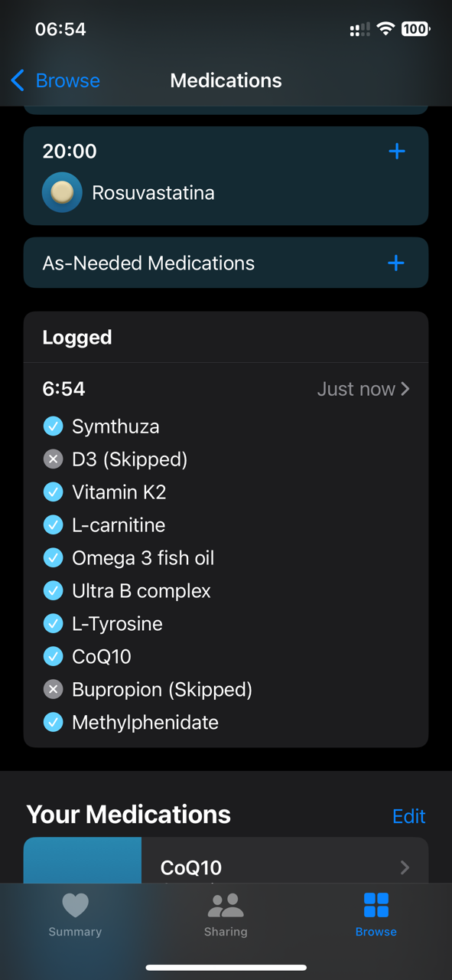The height and width of the screenshot is (980, 452).
Task: Tap the Rosuvastatina pill icon
Action: coord(62,192)
